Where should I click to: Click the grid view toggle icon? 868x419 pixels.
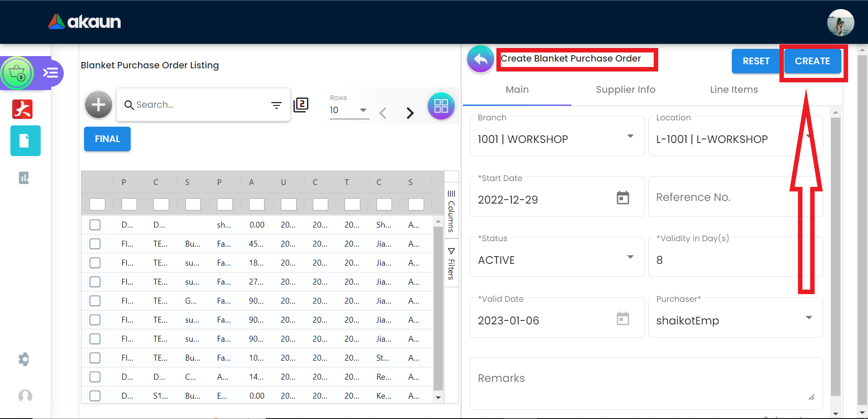(x=441, y=106)
